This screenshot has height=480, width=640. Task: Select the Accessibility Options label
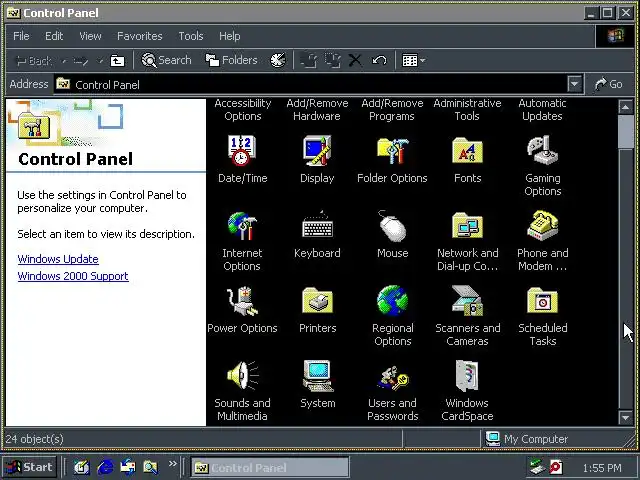pos(242,109)
